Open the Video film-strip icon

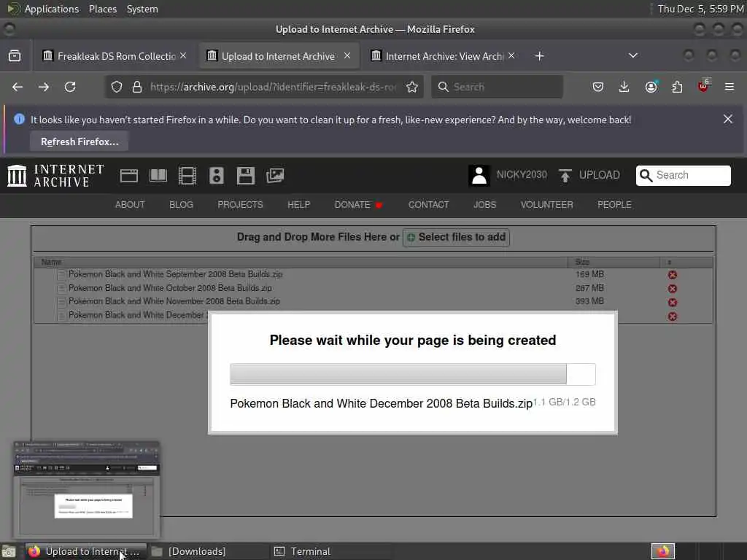tap(187, 176)
